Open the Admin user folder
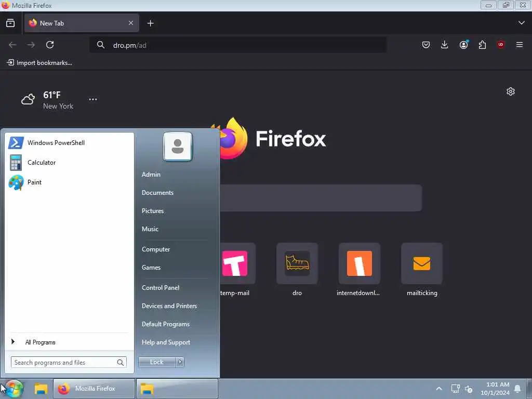Viewport: 532px width, 399px height. coord(151,175)
